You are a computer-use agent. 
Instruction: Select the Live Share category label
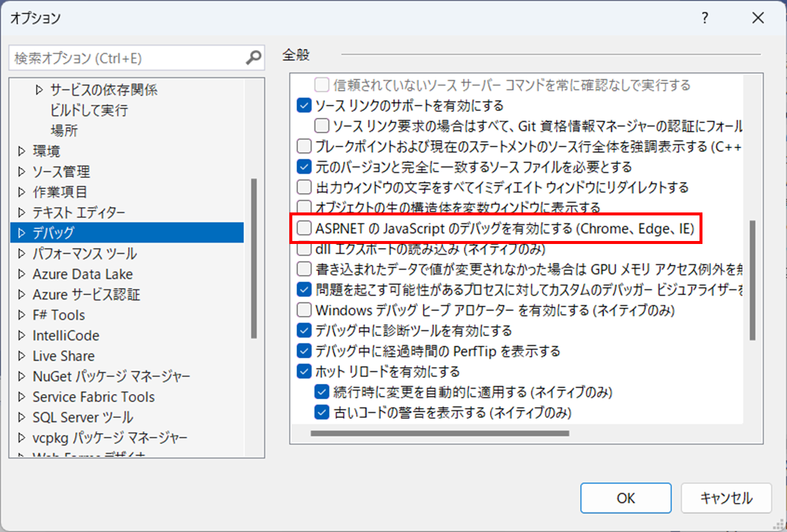pyautogui.click(x=64, y=356)
